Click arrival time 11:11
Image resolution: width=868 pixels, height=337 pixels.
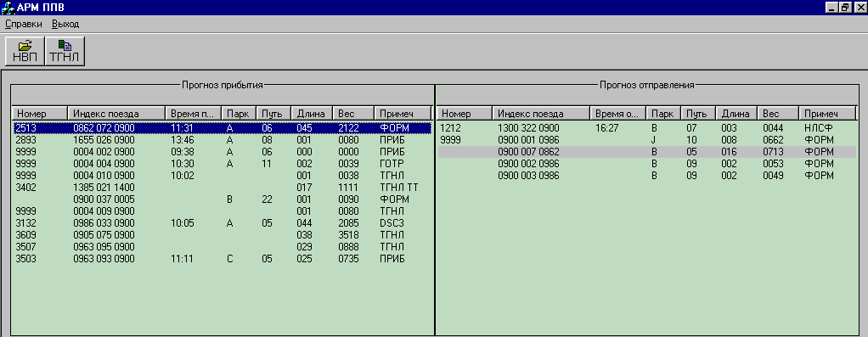tap(182, 259)
